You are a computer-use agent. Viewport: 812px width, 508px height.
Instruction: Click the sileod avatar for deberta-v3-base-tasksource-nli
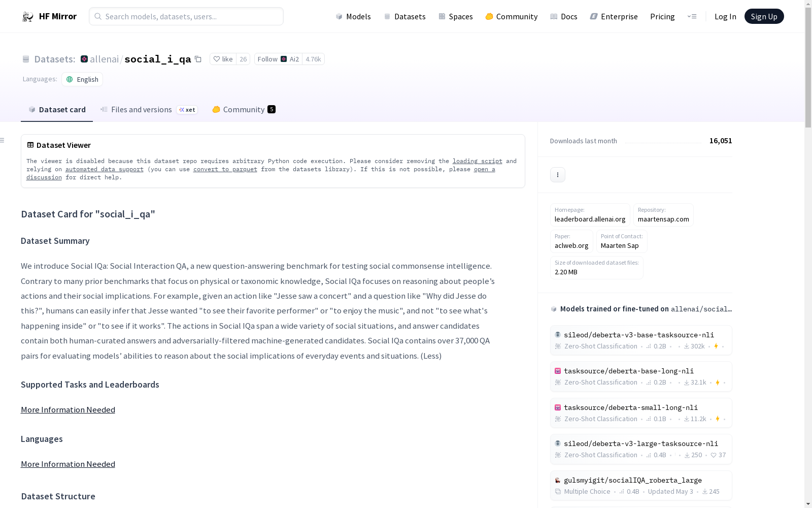coord(558,335)
